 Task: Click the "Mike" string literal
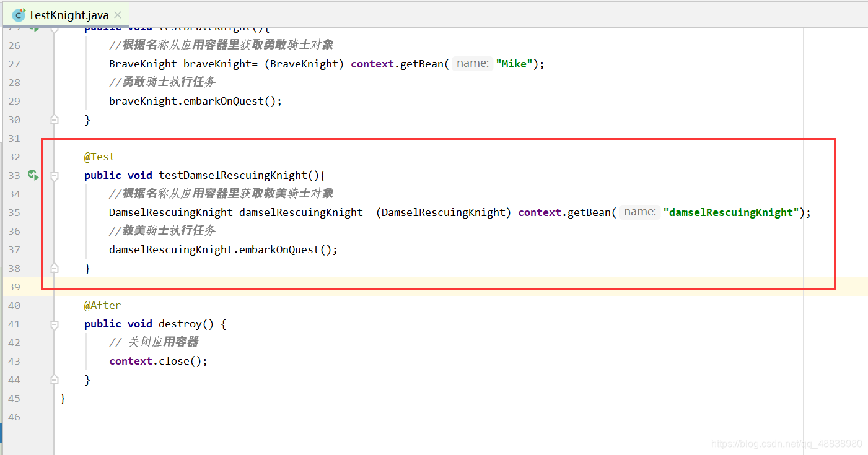click(514, 64)
